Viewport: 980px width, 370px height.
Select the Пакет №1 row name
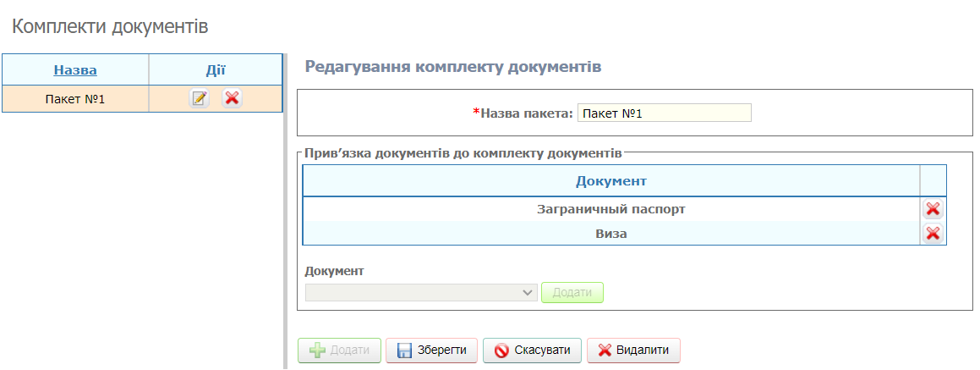click(x=75, y=99)
